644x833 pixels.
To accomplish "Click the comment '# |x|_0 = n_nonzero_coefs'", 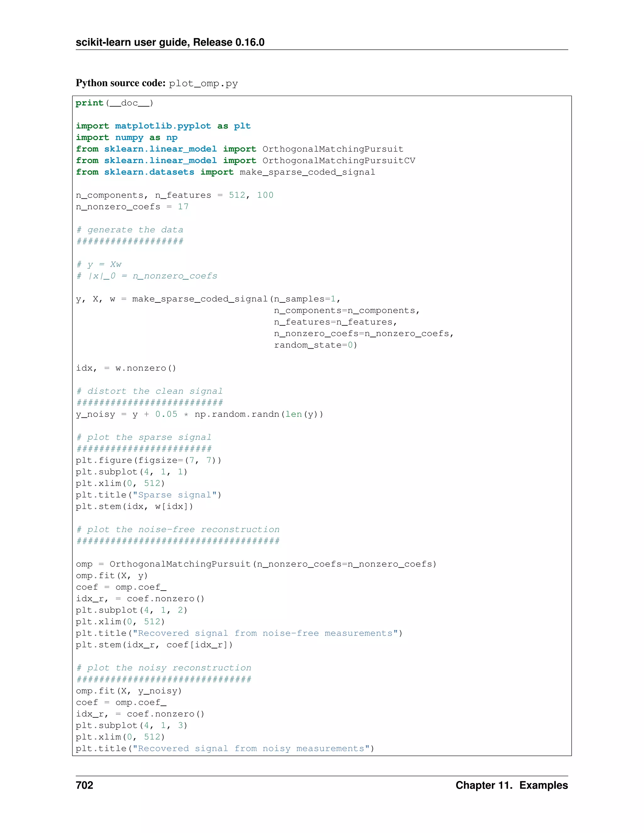I will [x=147, y=276].
